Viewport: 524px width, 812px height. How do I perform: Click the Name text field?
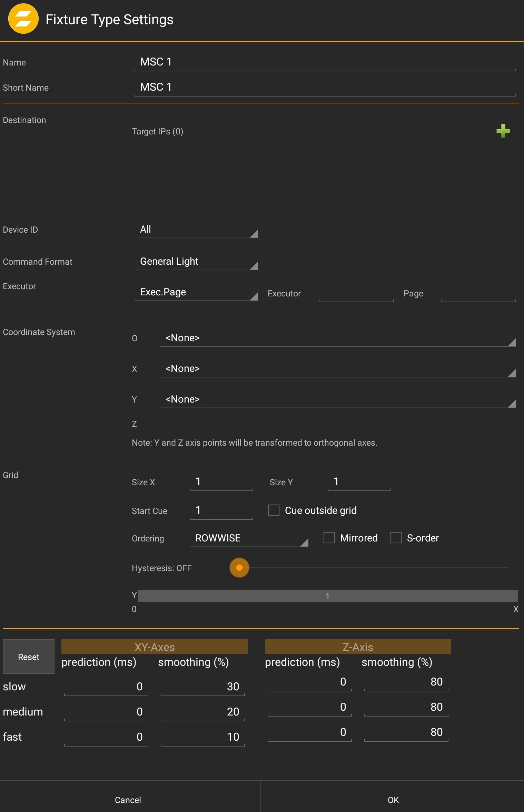click(x=325, y=62)
